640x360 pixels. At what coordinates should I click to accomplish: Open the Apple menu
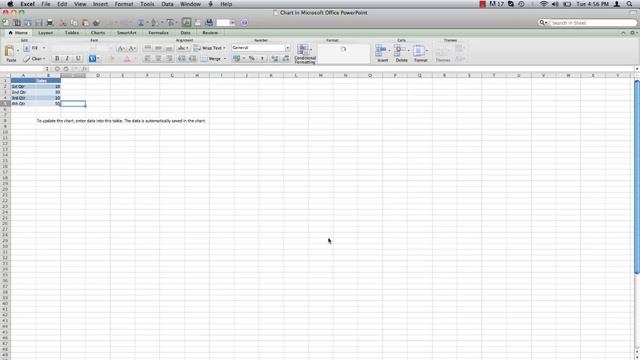click(x=10, y=4)
